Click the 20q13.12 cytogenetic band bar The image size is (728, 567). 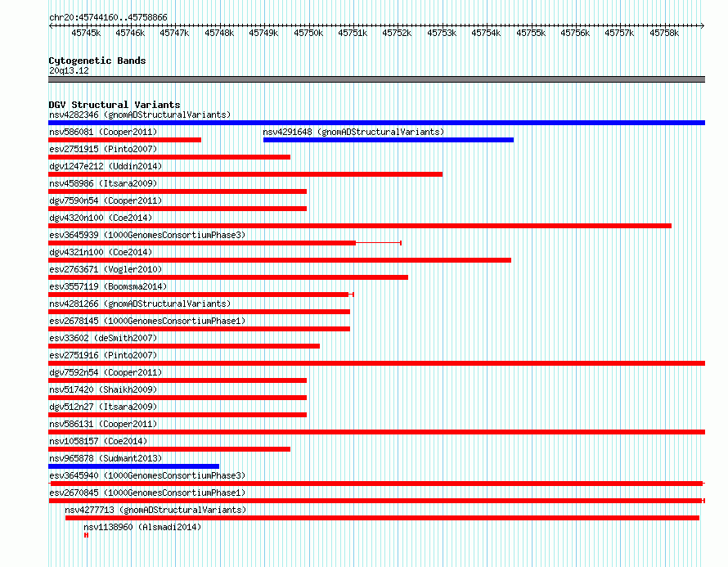pyautogui.click(x=376, y=80)
